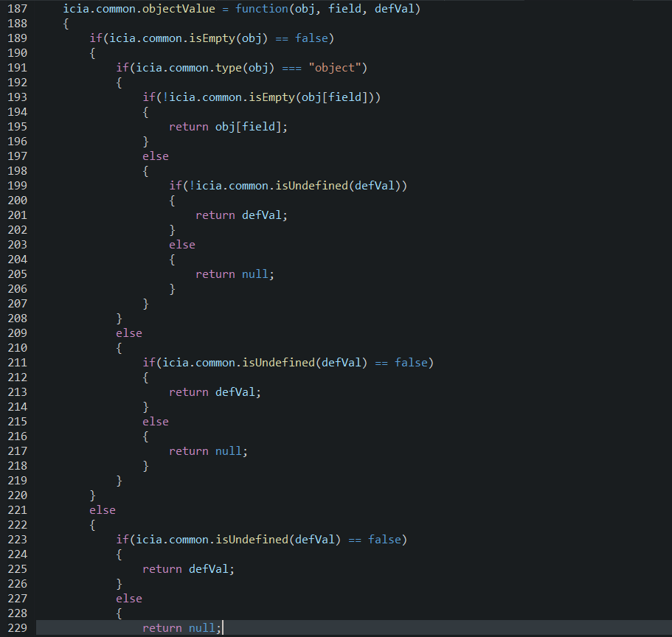Screen dimensions: 672x637
Task: Click line number 211 in the gutter
Action: (17, 363)
